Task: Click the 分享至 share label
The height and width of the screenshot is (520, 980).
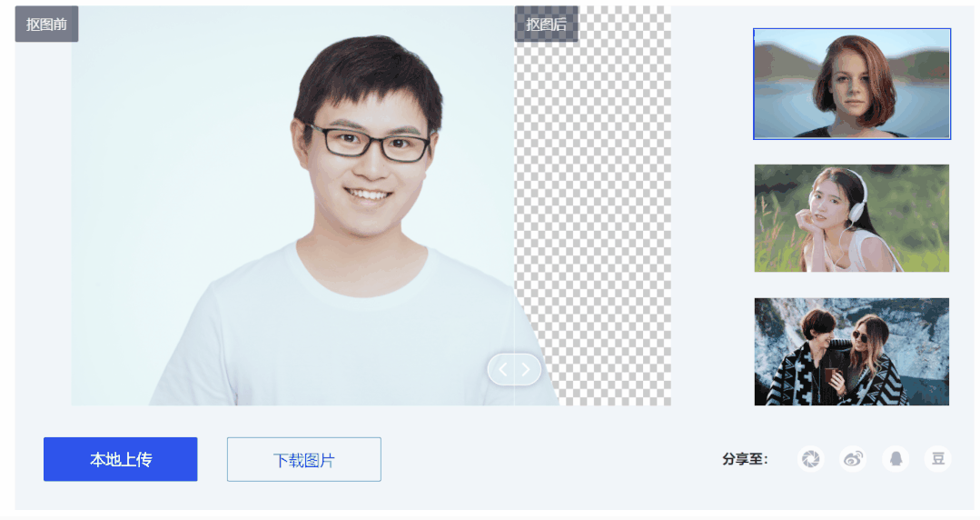Action: (x=745, y=459)
